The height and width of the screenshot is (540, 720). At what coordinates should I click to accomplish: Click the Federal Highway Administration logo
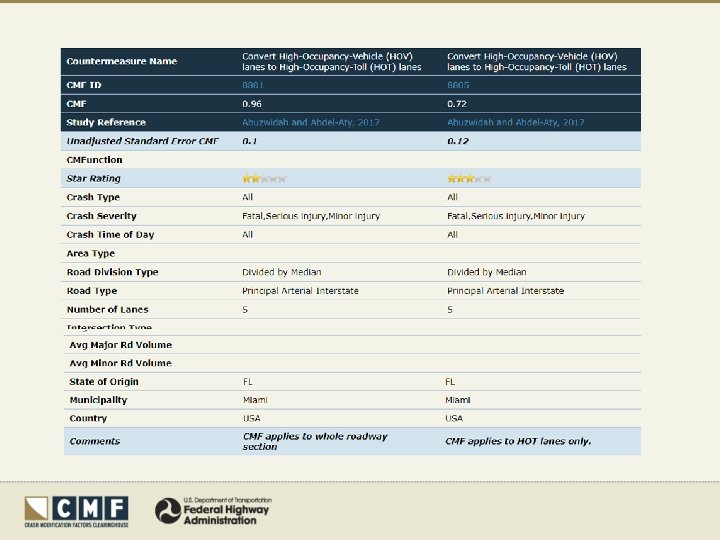(x=213, y=511)
